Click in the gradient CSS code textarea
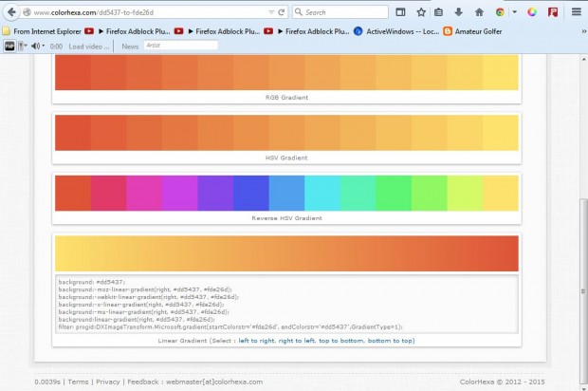588x391 pixels. (285, 303)
